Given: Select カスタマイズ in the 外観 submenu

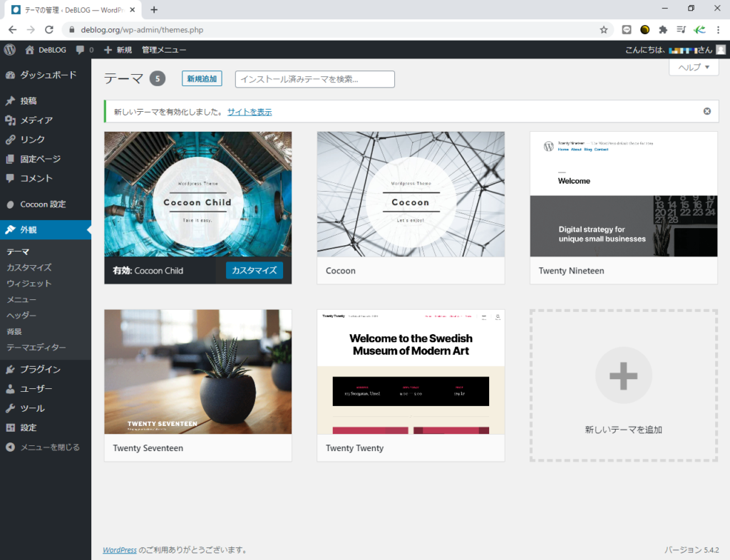Looking at the screenshot, I should coord(29,267).
